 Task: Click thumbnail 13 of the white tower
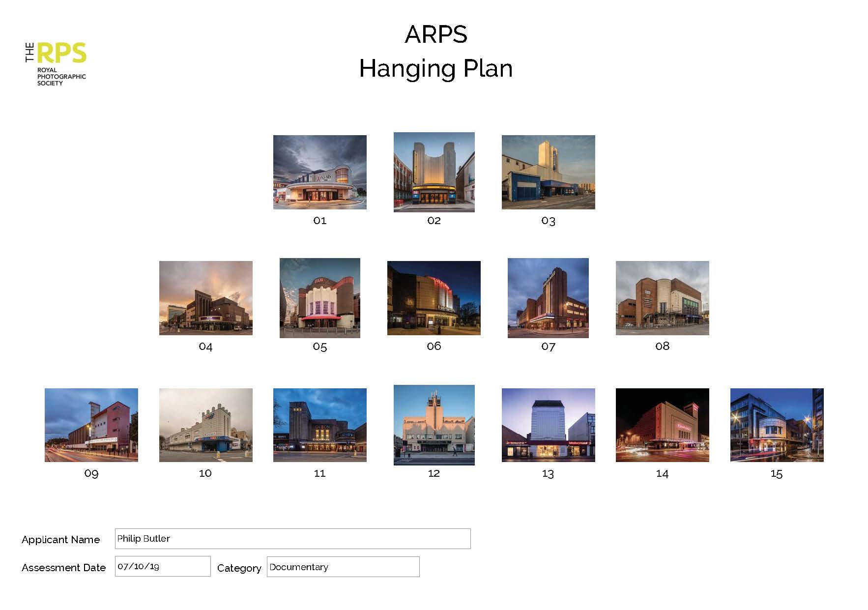pyautogui.click(x=548, y=425)
